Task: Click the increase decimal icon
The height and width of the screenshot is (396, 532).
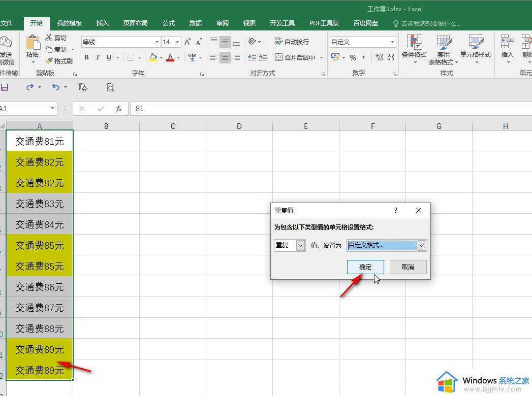Action: click(380, 57)
